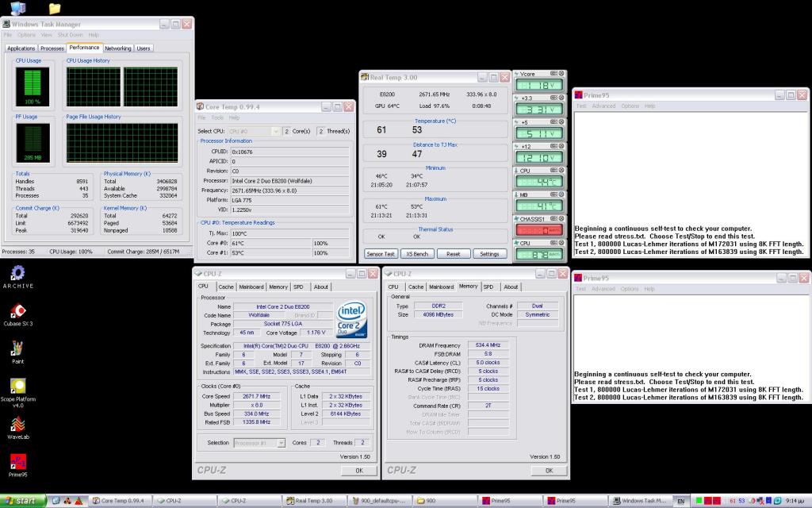Click the Page File Usage History graph

click(x=122, y=143)
